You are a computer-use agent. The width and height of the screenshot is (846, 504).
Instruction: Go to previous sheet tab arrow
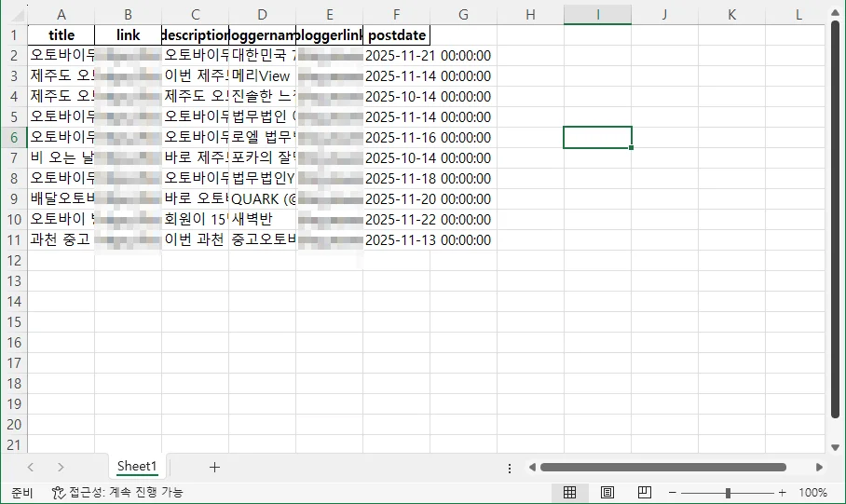coord(30,468)
